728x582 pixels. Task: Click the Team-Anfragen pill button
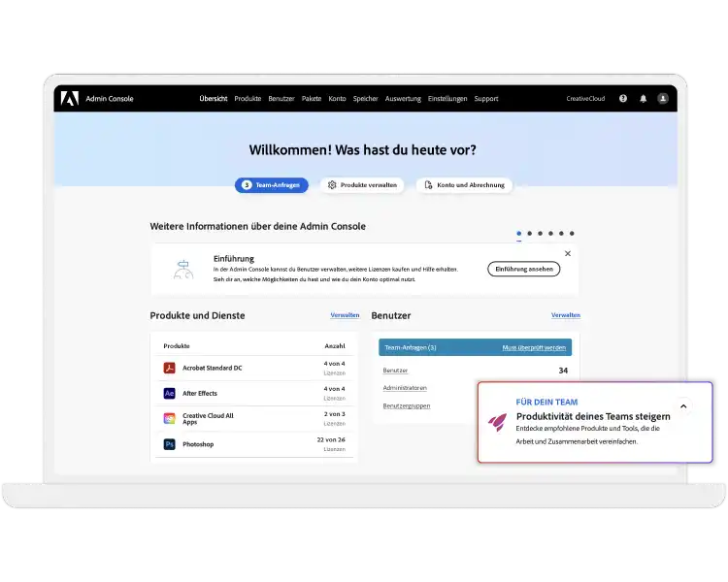click(x=271, y=184)
